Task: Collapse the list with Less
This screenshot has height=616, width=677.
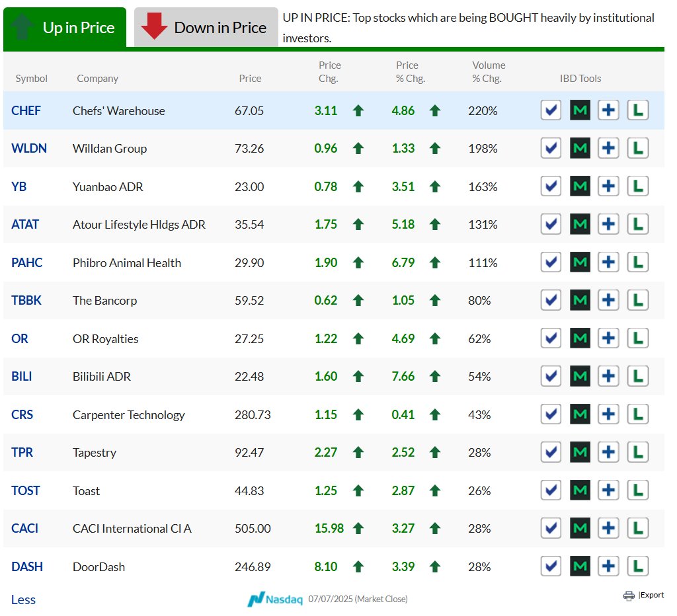Action: [x=23, y=599]
